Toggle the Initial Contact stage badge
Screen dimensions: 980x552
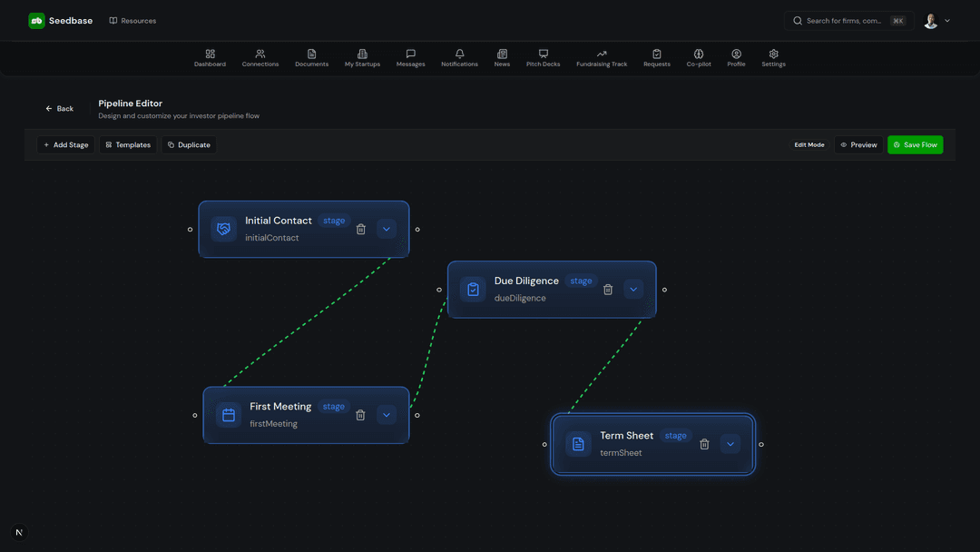(333, 220)
